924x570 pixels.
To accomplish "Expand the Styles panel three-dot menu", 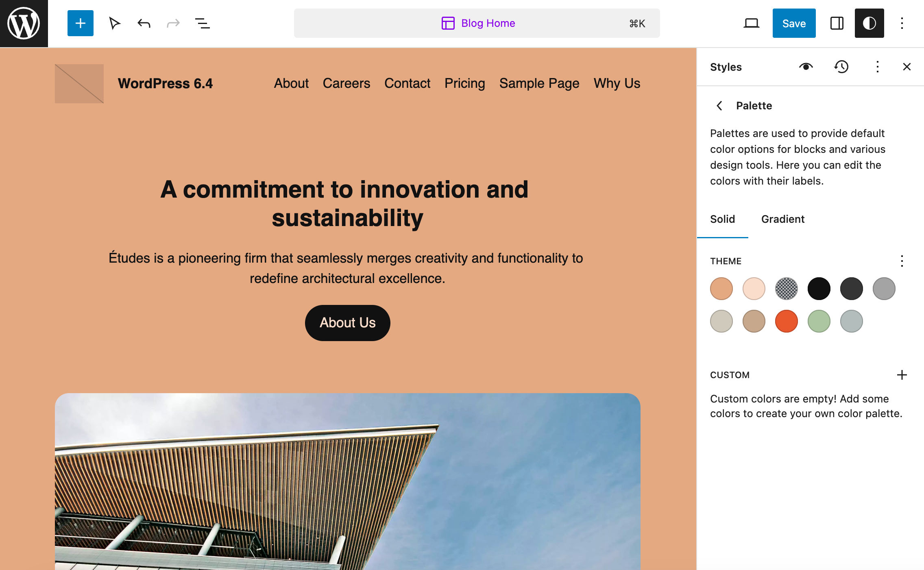I will pos(877,67).
